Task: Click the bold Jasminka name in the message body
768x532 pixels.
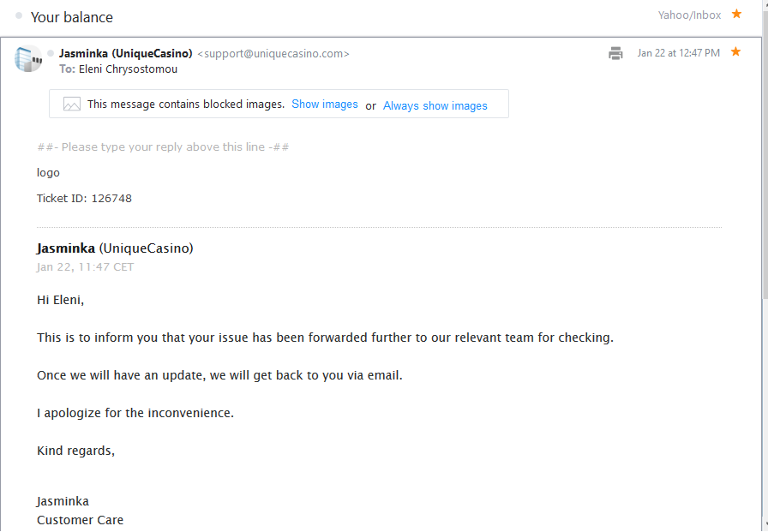Action: tap(66, 248)
